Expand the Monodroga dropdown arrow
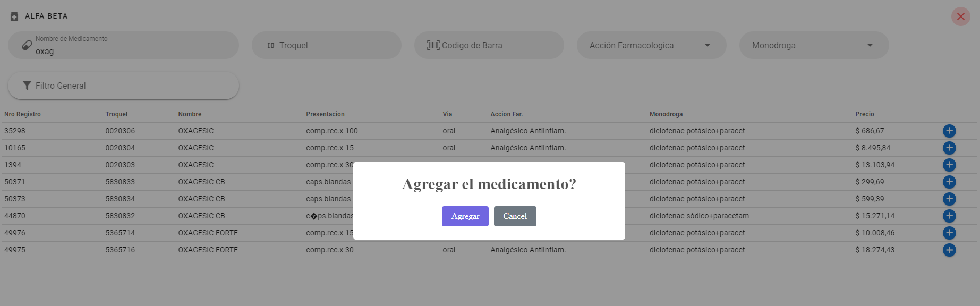Image resolution: width=980 pixels, height=306 pixels. pyautogui.click(x=870, y=46)
